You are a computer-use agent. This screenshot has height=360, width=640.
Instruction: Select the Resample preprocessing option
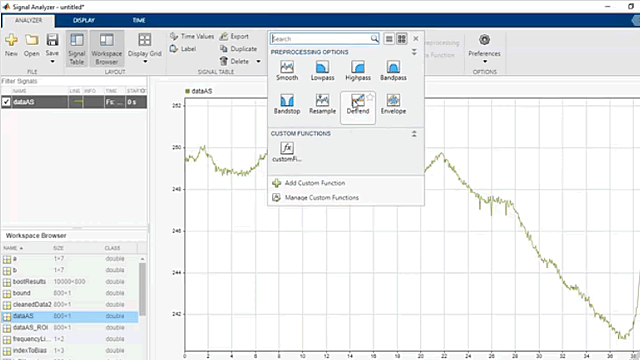pyautogui.click(x=322, y=104)
